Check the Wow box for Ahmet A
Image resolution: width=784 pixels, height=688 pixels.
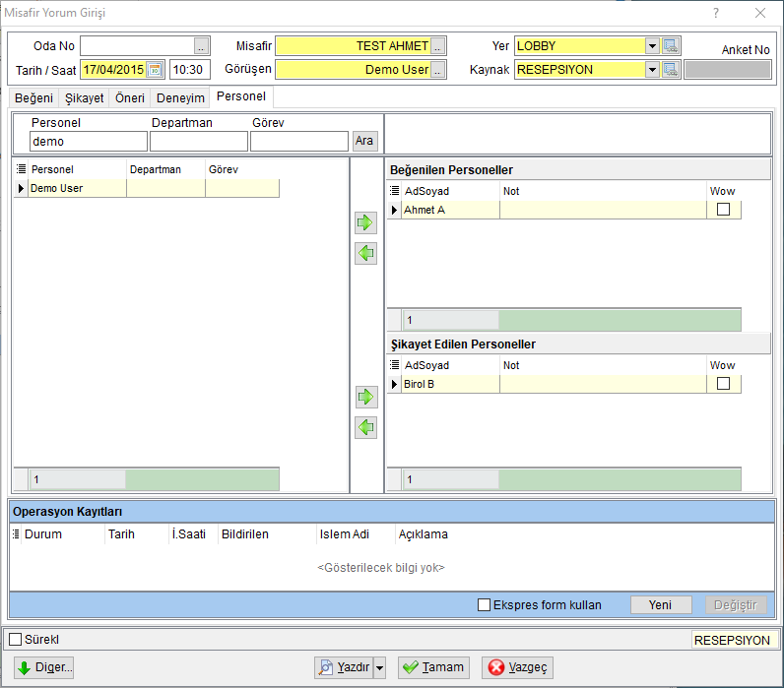pos(723,210)
